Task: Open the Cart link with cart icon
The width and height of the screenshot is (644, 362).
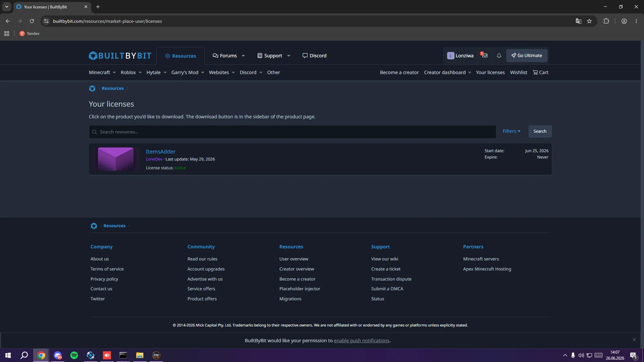Action: pos(540,72)
